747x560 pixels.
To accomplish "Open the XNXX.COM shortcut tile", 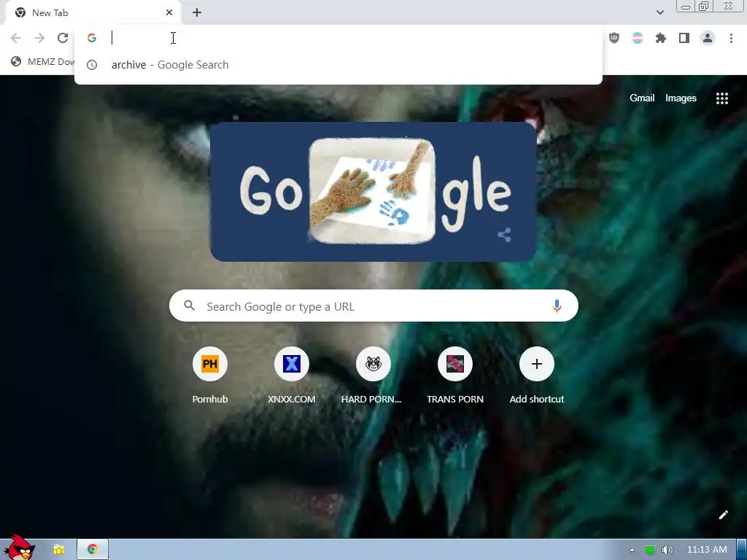I will pos(292,376).
